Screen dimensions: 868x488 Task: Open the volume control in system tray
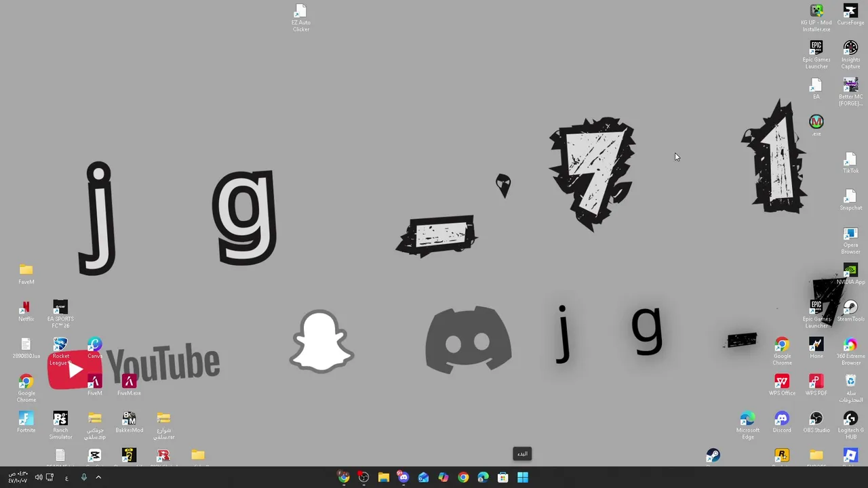39,478
